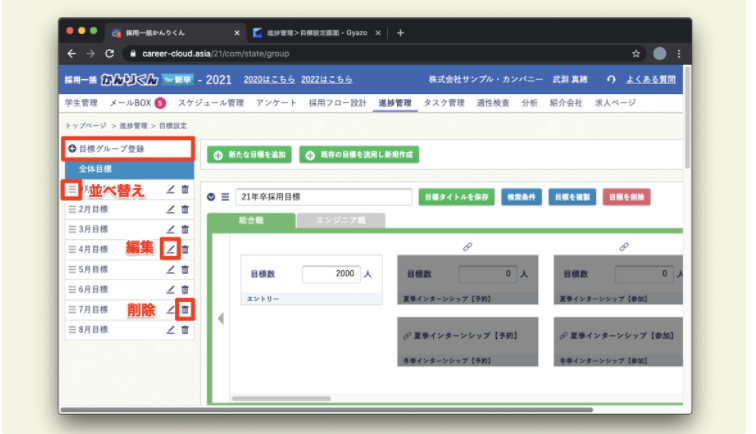Click the エントリー 目標数 field showing 2000
This screenshot has height=434, width=756.
point(331,274)
